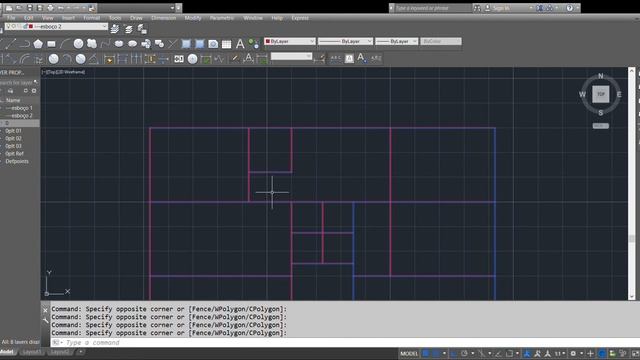The height and width of the screenshot is (360, 640).
Task: Toggle polar tracking in status bar
Action: point(464,353)
